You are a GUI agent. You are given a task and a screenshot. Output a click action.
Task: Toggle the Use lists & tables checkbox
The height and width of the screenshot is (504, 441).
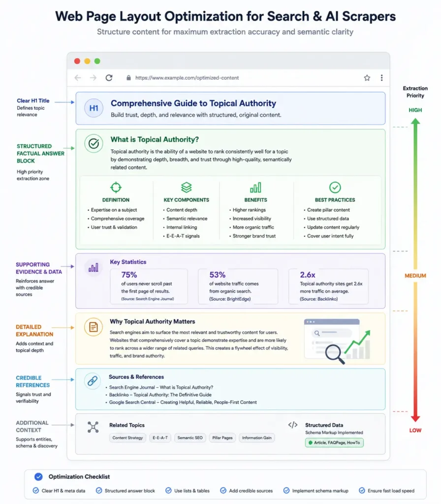pos(168,491)
